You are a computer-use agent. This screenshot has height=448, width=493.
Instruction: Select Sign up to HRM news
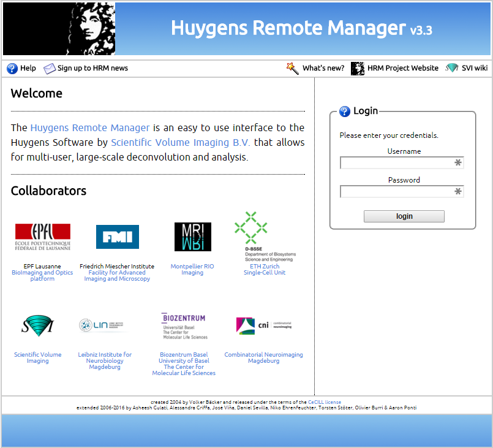tap(92, 68)
